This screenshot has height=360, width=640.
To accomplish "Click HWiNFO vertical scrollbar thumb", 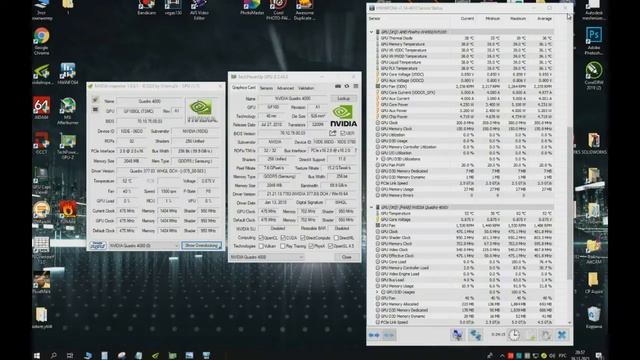I will point(570,202).
